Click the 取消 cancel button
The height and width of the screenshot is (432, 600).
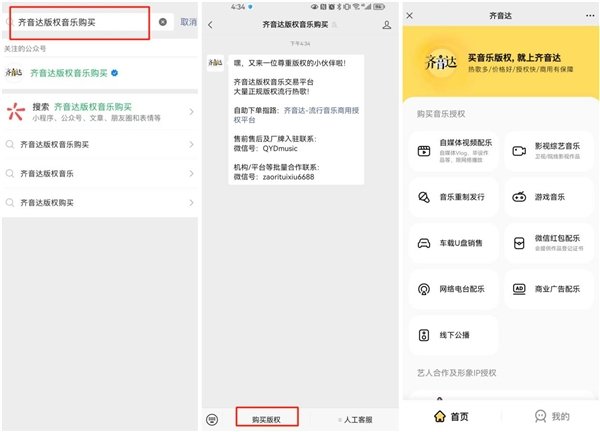click(188, 22)
